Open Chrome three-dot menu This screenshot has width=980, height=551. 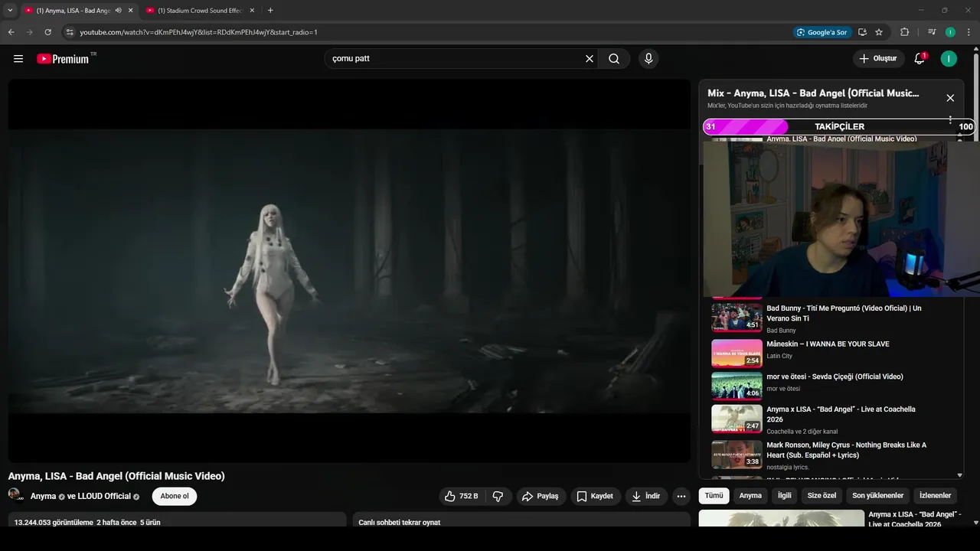pyautogui.click(x=969, y=32)
